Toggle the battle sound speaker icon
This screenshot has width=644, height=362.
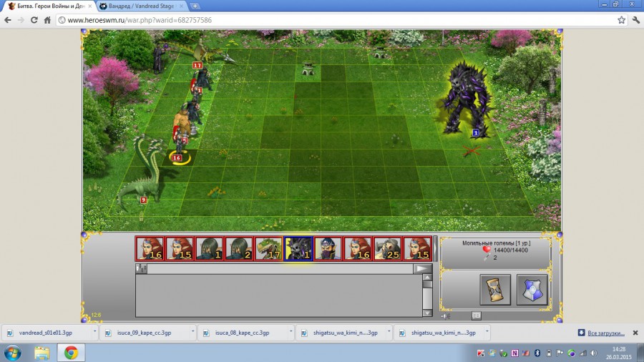tap(445, 316)
